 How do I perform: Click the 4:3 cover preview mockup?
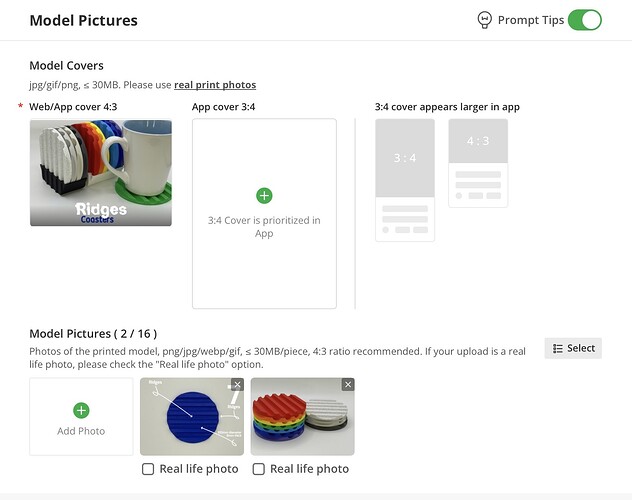[478, 163]
